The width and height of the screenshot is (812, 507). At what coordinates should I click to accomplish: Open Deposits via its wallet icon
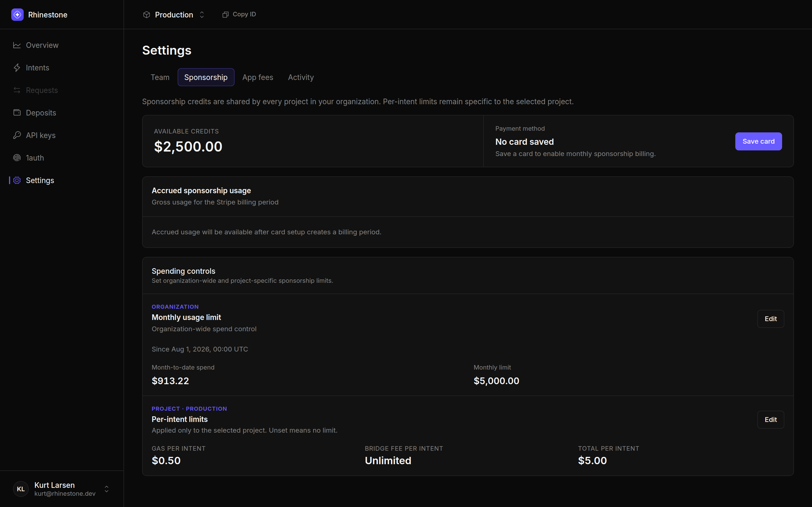tap(17, 113)
